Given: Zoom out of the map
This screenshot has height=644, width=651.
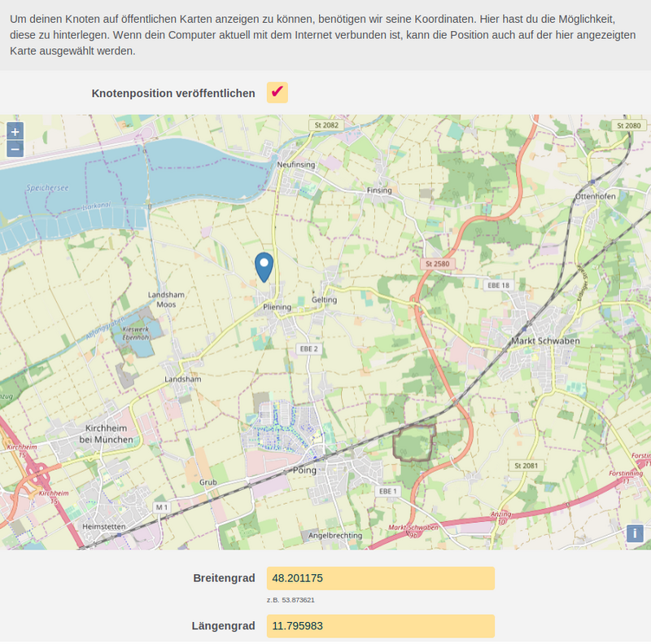Looking at the screenshot, I should 15,149.
